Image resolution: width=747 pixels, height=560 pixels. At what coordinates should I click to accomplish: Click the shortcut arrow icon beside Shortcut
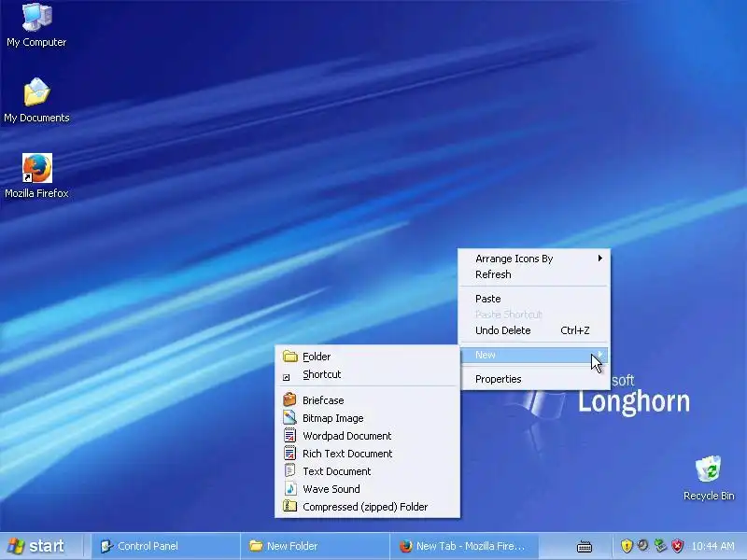coord(287,377)
